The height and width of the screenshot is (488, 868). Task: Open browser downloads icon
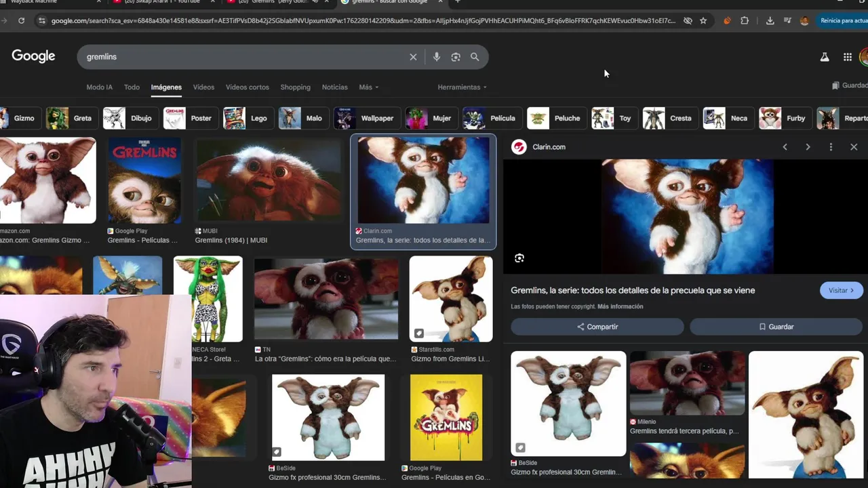tap(770, 21)
